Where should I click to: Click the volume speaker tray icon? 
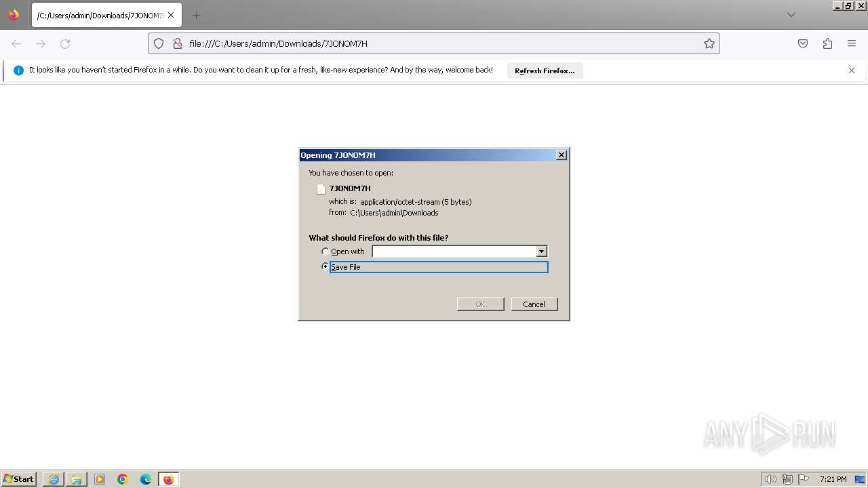tap(770, 479)
